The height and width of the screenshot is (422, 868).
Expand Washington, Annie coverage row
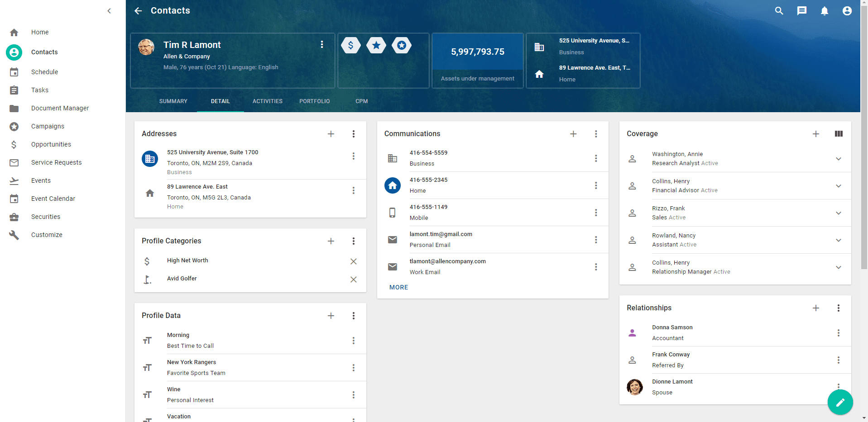[x=839, y=159]
